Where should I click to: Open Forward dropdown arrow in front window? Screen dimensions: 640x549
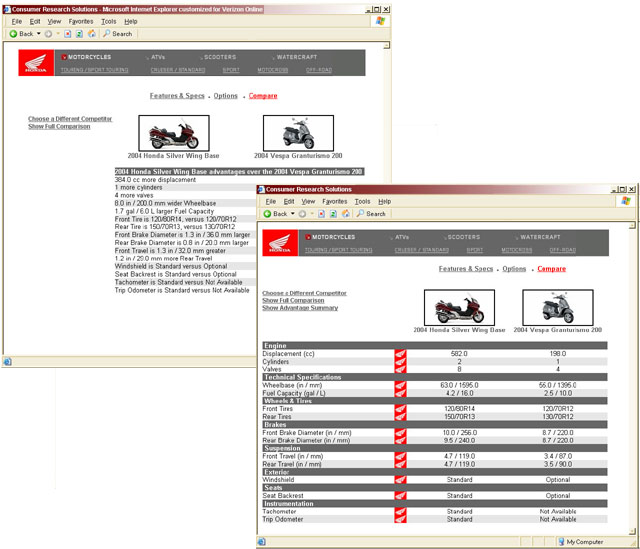pos(312,214)
